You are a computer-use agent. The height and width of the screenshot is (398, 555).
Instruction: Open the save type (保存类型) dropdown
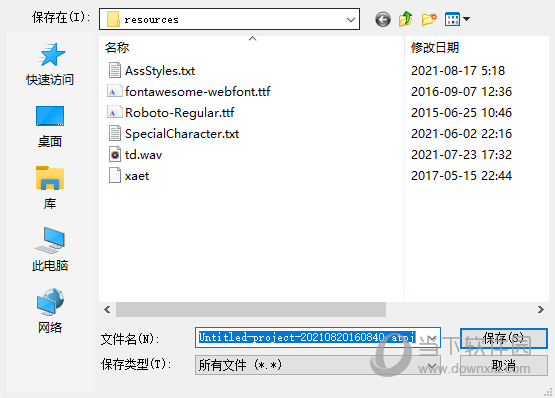[x=432, y=365]
